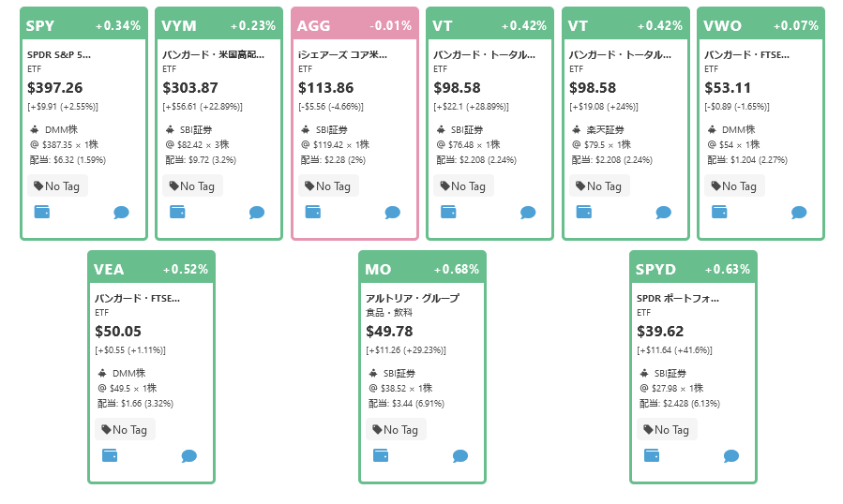Click the $397.26 price on SPY
Viewport: 843px width, 504px height.
coord(54,87)
